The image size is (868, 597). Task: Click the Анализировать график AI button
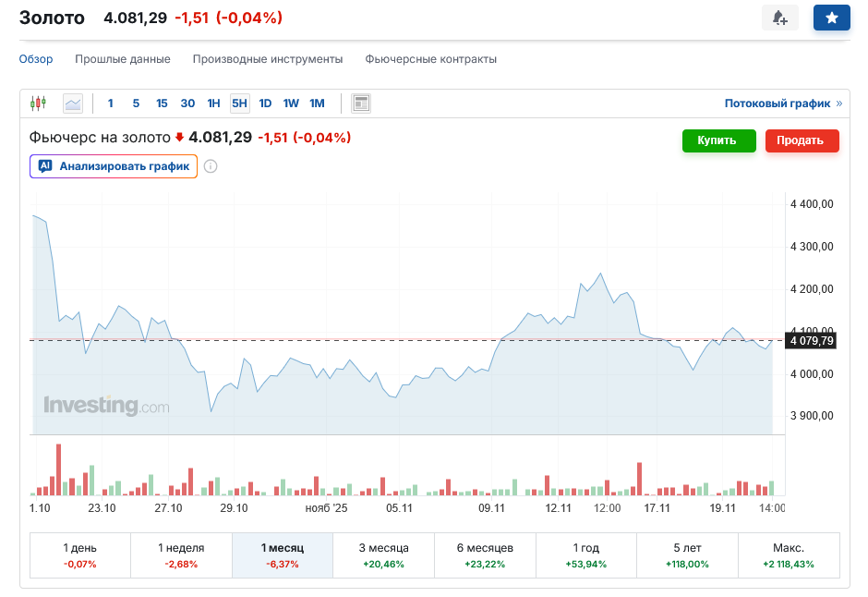[x=114, y=166]
